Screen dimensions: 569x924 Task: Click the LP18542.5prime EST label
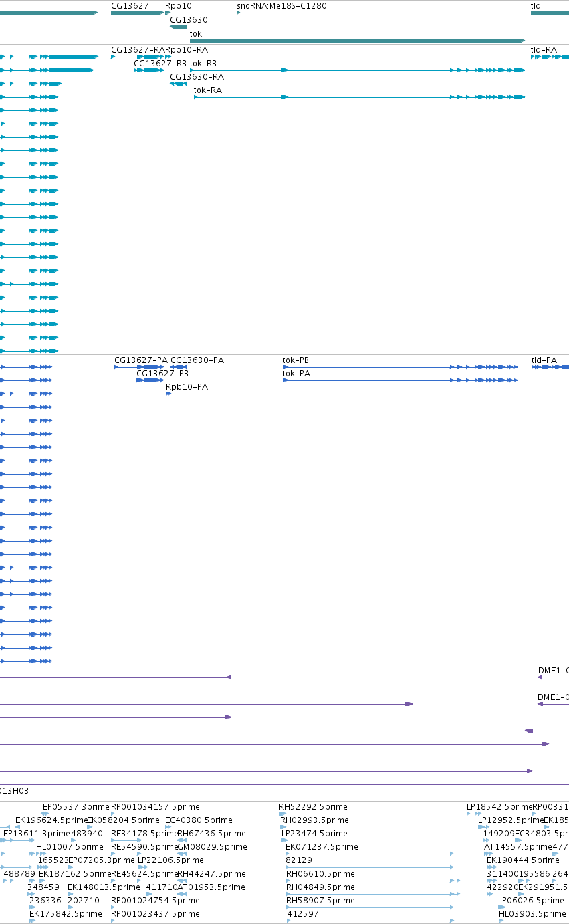[x=499, y=806]
